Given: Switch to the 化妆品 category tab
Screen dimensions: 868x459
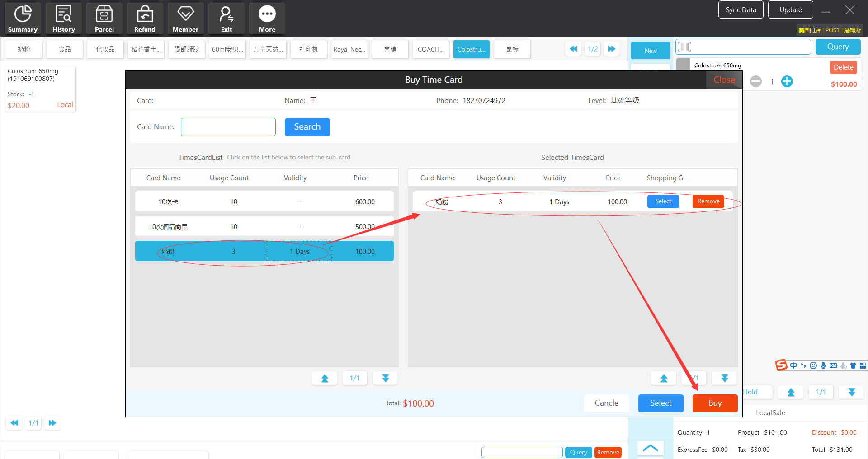Looking at the screenshot, I should coord(105,49).
